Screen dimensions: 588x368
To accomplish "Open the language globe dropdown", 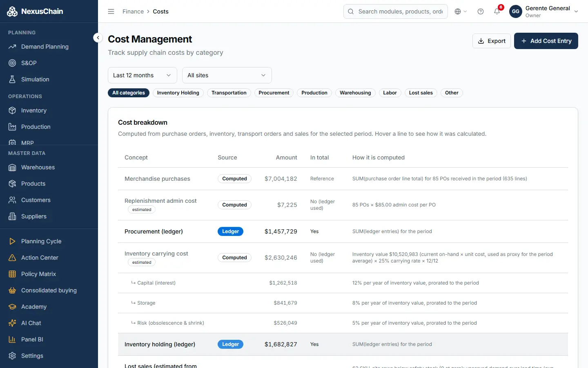I will (x=461, y=11).
